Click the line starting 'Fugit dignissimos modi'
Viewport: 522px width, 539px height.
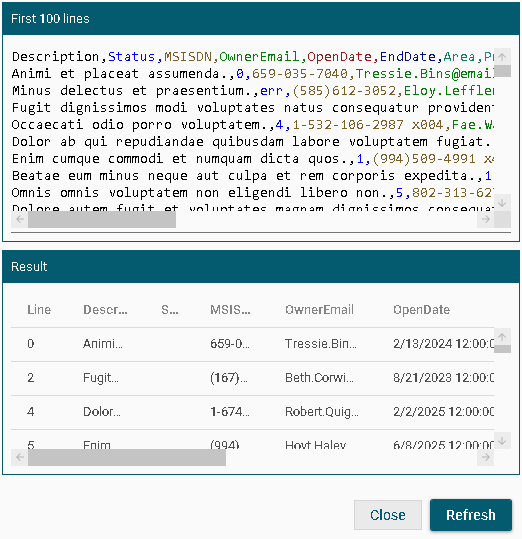(x=253, y=108)
